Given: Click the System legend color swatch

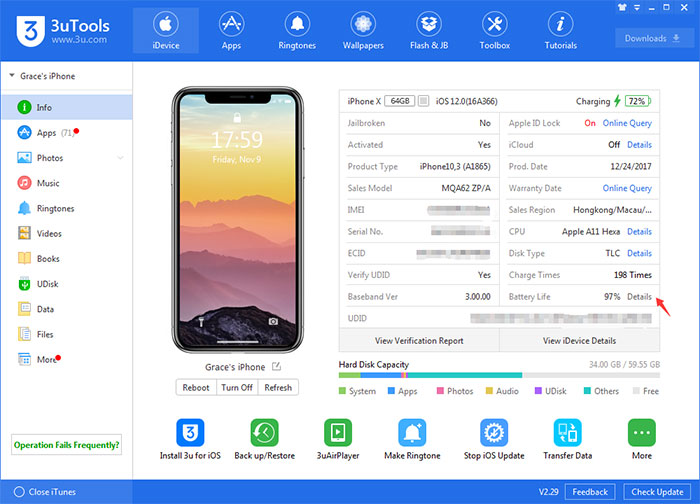Looking at the screenshot, I should tap(342, 391).
